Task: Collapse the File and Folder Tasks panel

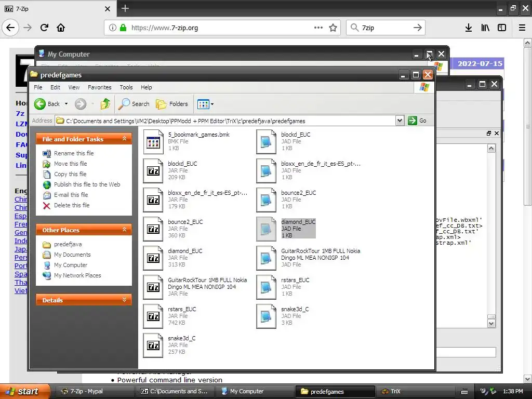Action: coord(125,139)
